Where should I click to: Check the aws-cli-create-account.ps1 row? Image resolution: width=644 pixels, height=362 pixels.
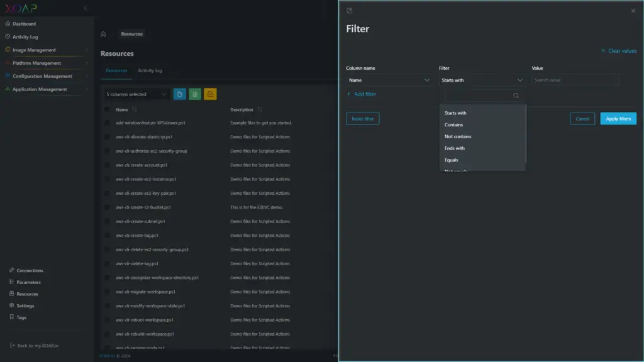coord(107,165)
